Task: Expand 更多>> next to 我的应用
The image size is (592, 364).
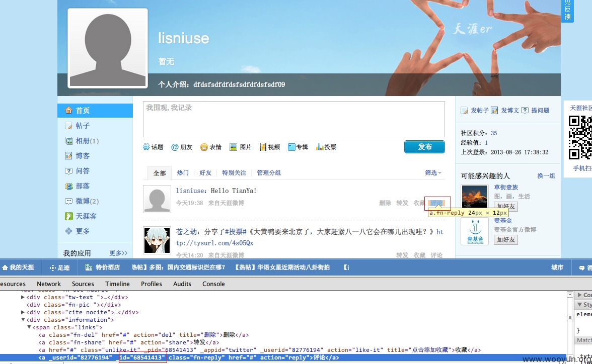Action: (x=119, y=253)
